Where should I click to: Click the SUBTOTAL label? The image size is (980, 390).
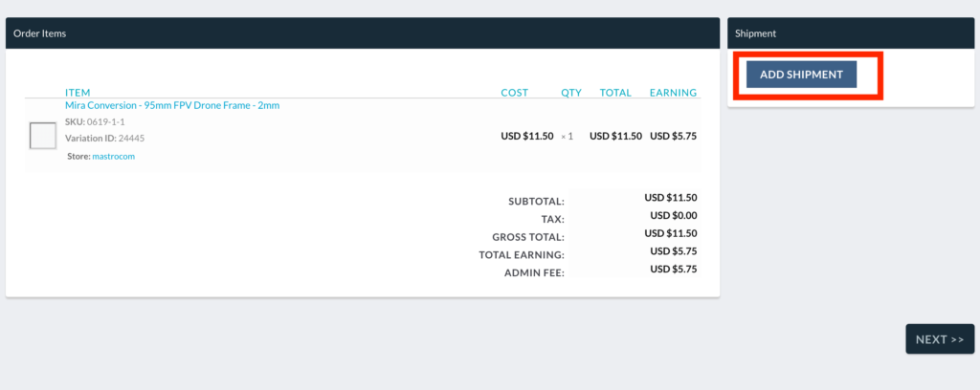click(536, 202)
